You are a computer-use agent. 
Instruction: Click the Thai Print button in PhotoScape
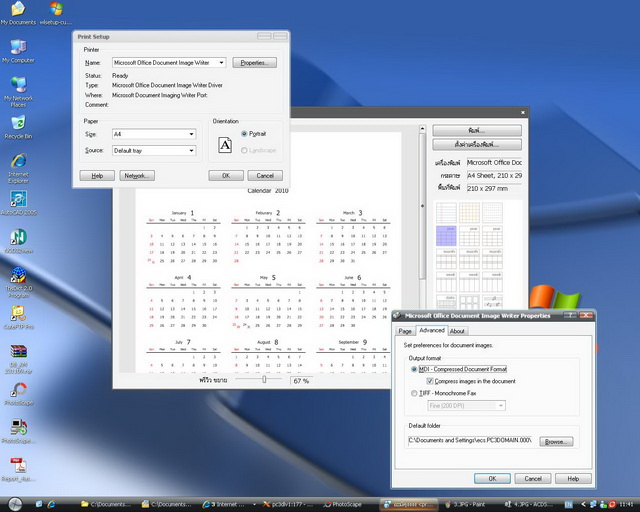(477, 131)
